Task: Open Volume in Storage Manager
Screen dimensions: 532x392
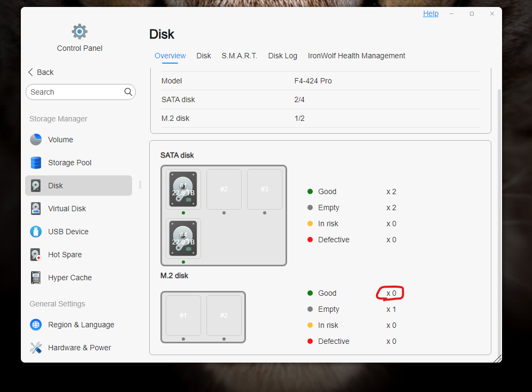Action: coord(79,140)
